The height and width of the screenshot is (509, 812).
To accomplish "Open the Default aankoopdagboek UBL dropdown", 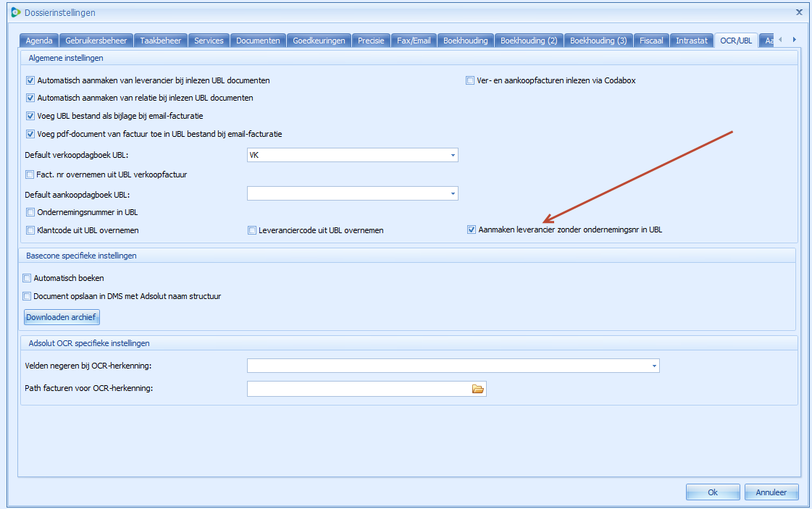I will tap(453, 193).
